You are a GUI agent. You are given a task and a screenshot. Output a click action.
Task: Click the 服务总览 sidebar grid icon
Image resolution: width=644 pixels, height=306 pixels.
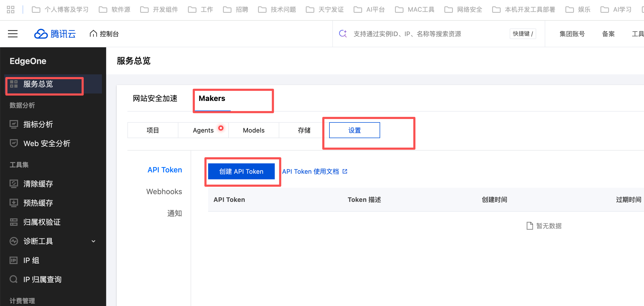[x=14, y=84]
